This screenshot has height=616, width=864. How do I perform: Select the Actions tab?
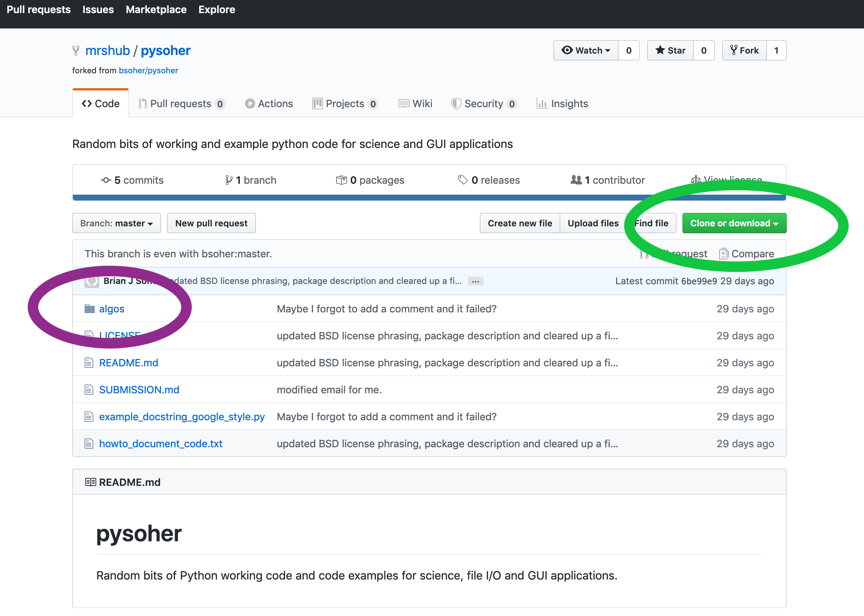click(275, 103)
